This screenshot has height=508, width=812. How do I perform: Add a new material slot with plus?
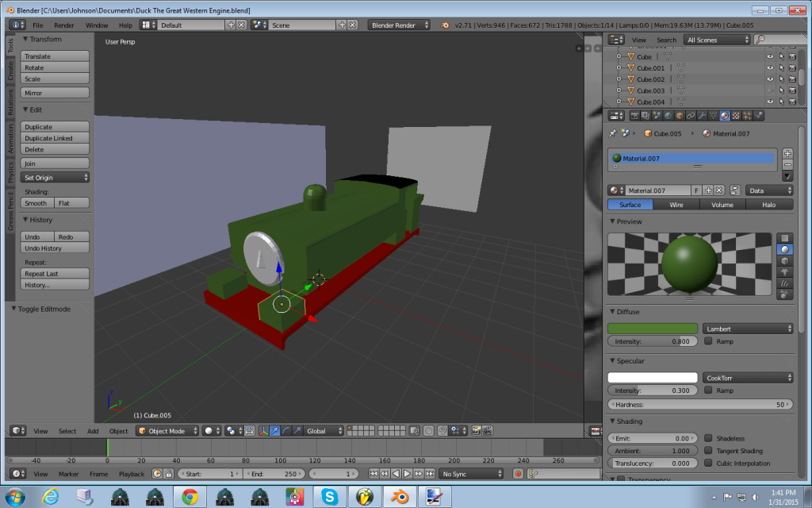[x=787, y=153]
